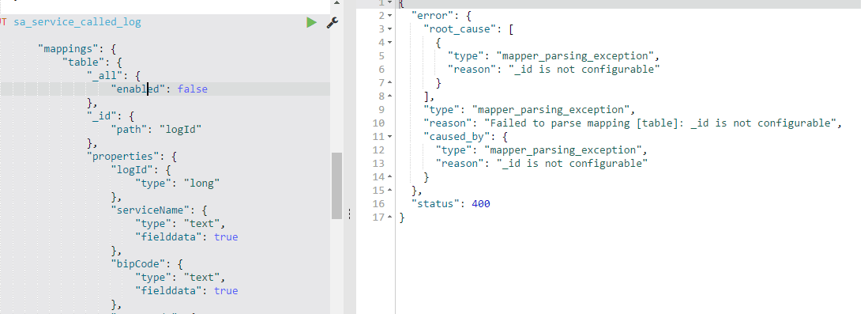Collapse the "caused_by" fold arrow on line 11
The width and height of the screenshot is (868, 314).
pos(389,137)
